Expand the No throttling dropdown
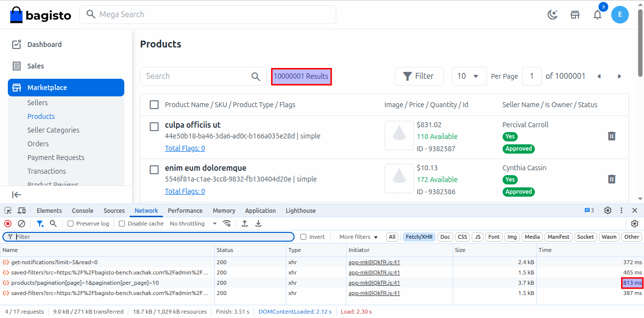 tap(193, 224)
